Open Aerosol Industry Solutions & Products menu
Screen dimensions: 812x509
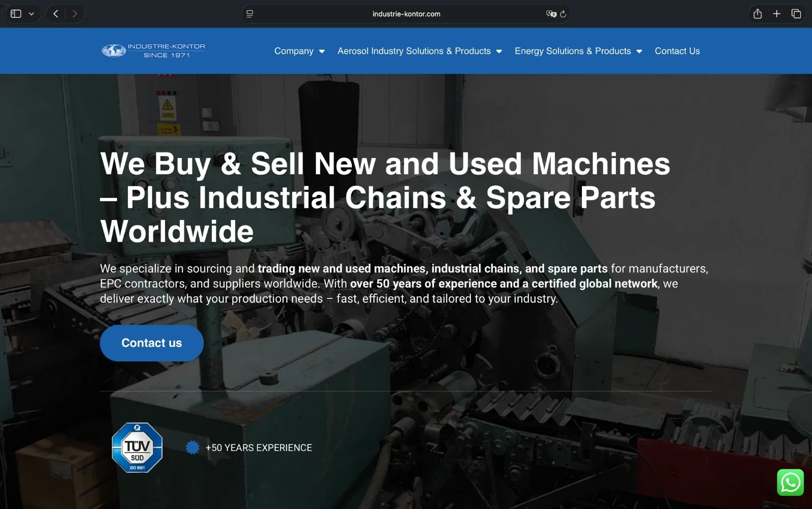[x=414, y=51]
